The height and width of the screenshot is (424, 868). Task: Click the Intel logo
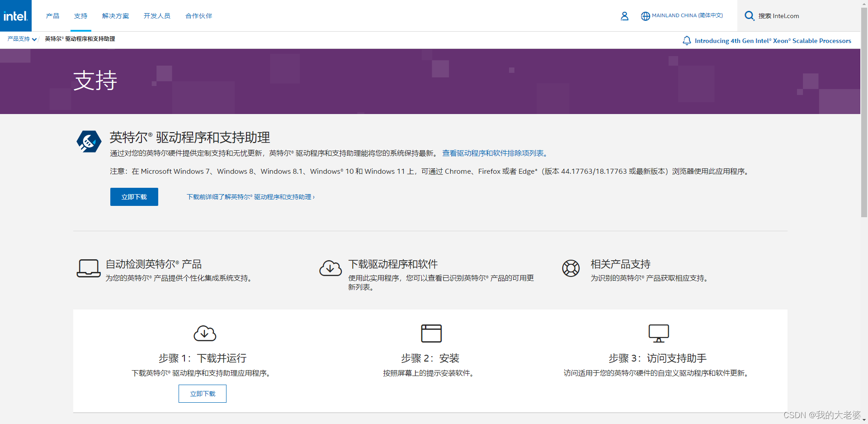tap(16, 16)
